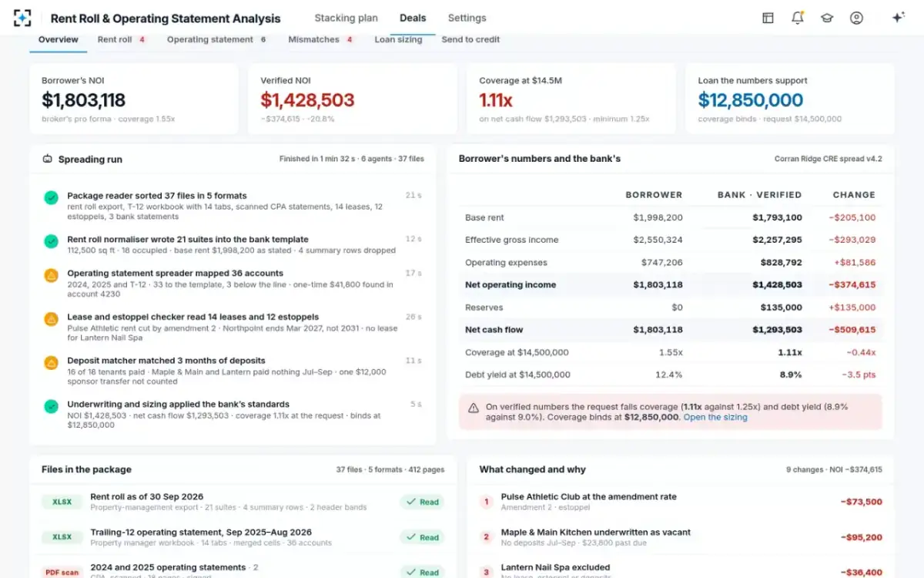924x578 pixels.
Task: Click XLSX badge for Rent roll file
Action: click(x=62, y=502)
